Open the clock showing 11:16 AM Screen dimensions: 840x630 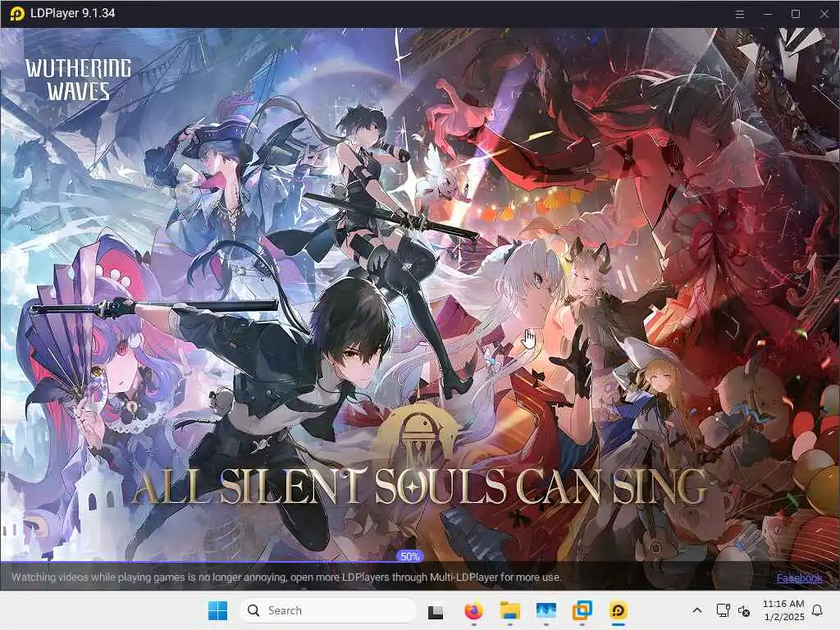pos(783,610)
